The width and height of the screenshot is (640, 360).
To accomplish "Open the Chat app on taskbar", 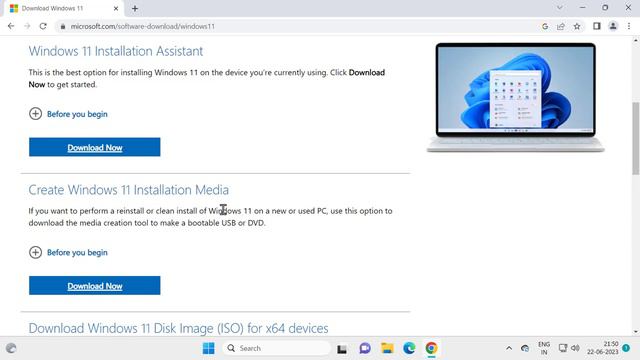I will (x=365, y=348).
